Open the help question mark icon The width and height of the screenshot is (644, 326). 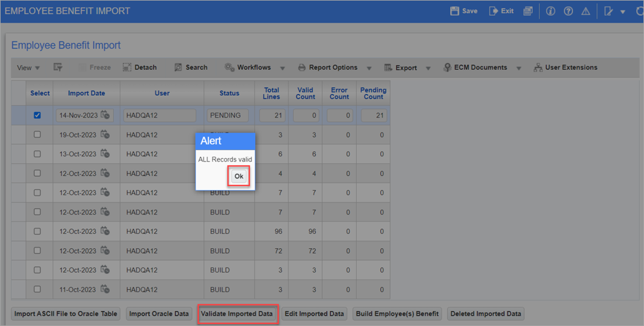point(568,11)
